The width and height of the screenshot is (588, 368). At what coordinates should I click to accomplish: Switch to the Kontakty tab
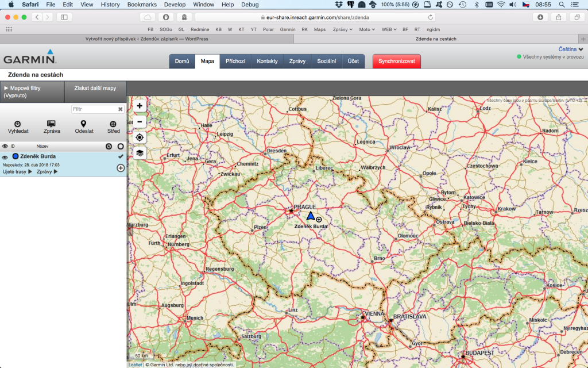(x=267, y=61)
